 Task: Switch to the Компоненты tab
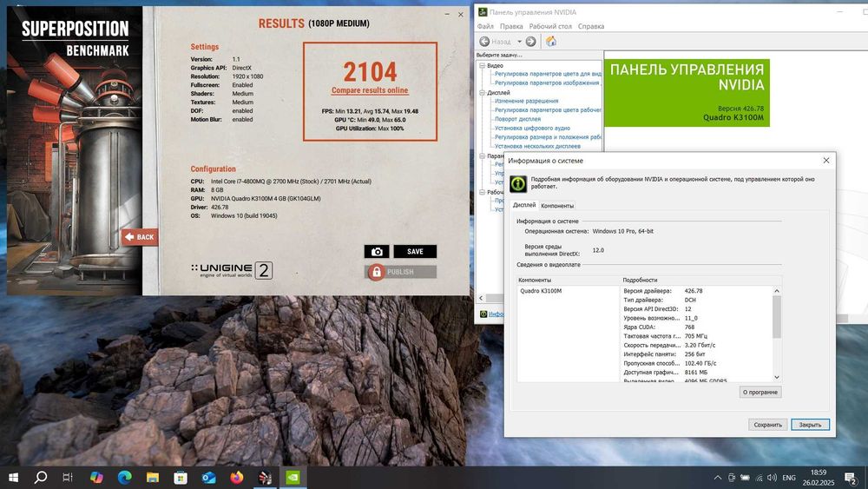click(x=557, y=206)
